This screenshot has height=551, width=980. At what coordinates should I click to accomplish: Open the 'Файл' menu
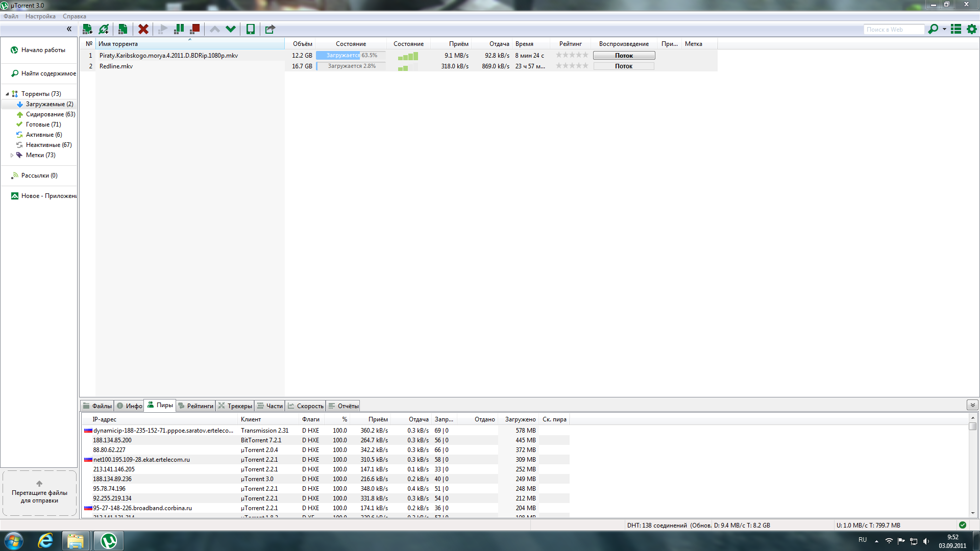[11, 16]
